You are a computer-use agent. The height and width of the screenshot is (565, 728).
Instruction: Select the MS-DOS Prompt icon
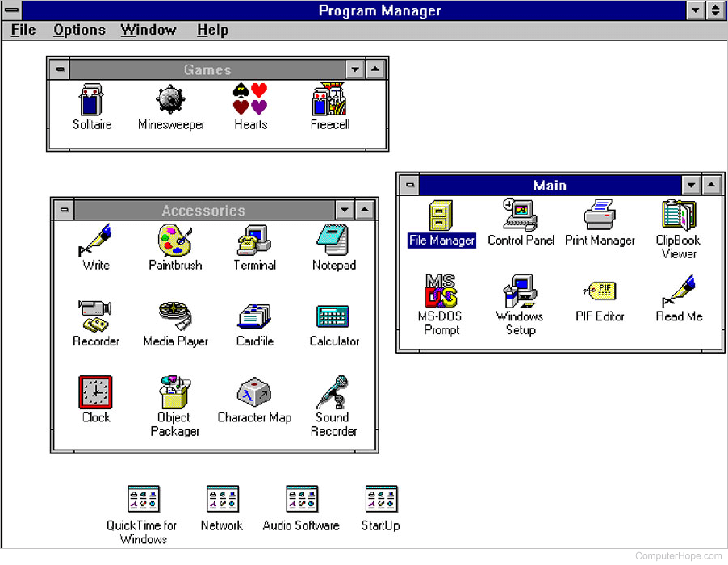[x=441, y=291]
